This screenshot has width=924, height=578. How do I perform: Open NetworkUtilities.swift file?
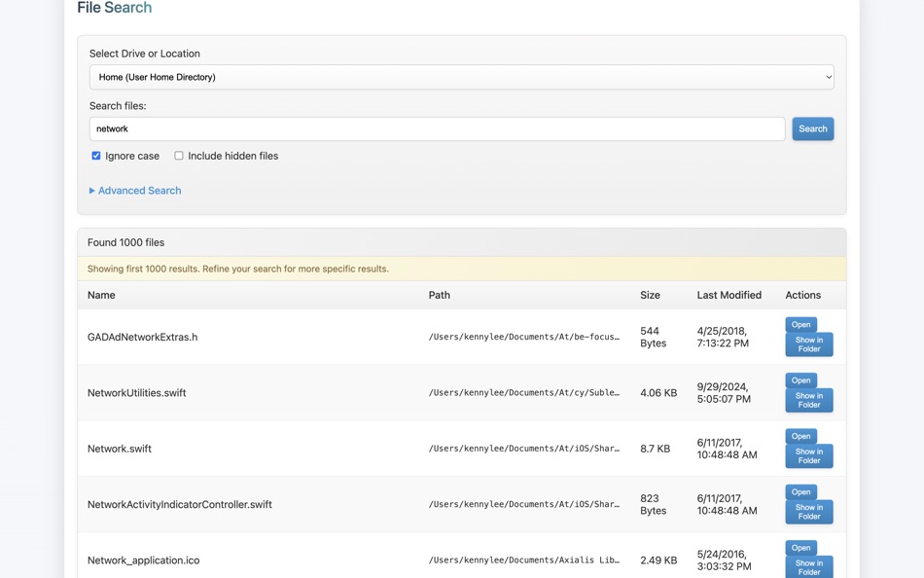point(800,380)
